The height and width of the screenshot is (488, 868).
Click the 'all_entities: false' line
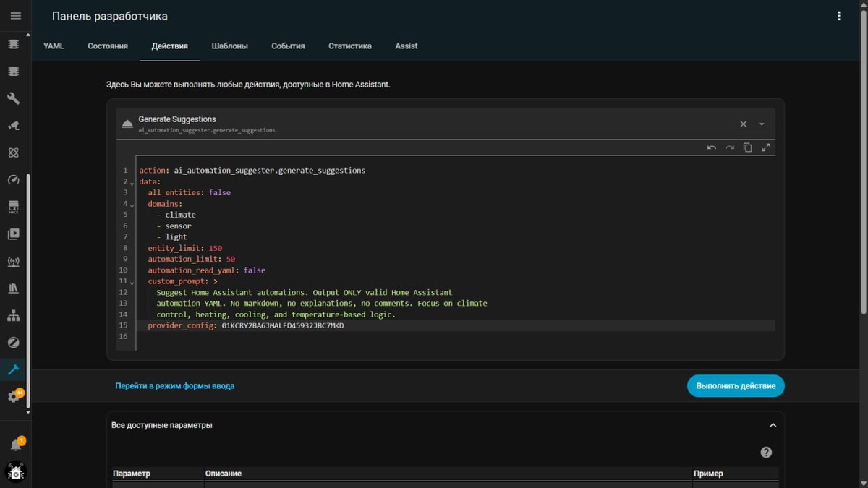pyautogui.click(x=190, y=193)
